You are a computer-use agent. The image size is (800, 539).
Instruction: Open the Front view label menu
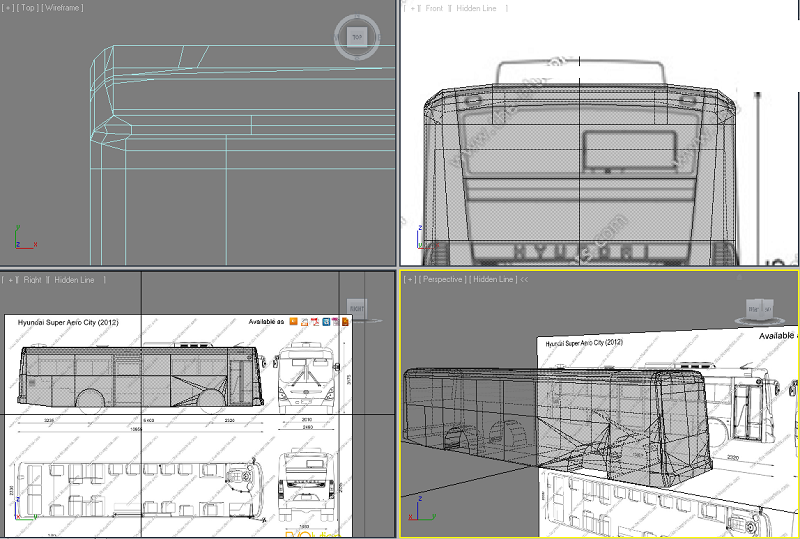click(434, 8)
